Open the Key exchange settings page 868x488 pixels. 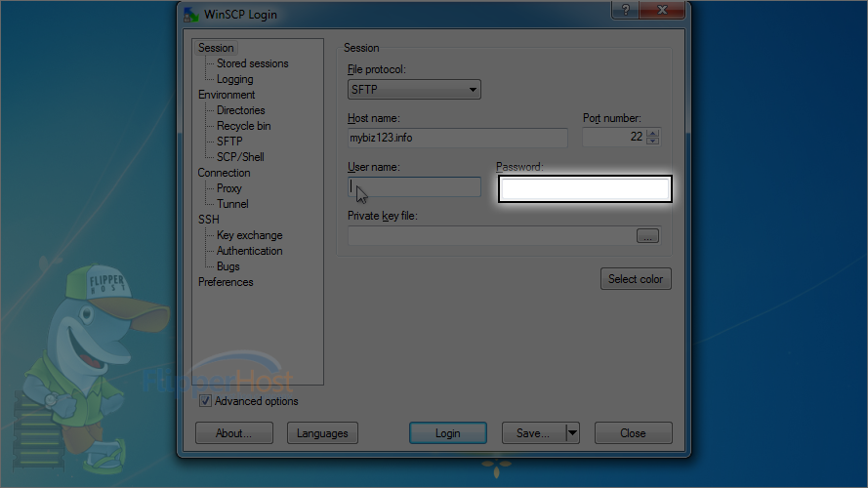(x=250, y=235)
